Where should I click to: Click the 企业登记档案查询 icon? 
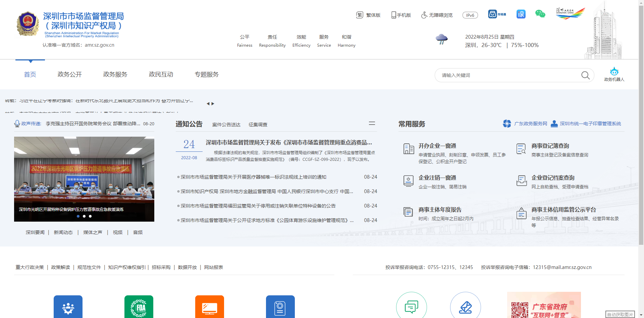coord(522,180)
